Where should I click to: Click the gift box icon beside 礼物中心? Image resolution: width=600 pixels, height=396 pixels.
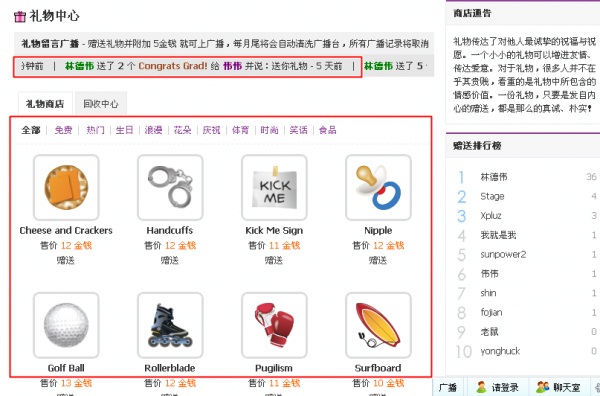pyautogui.click(x=20, y=16)
